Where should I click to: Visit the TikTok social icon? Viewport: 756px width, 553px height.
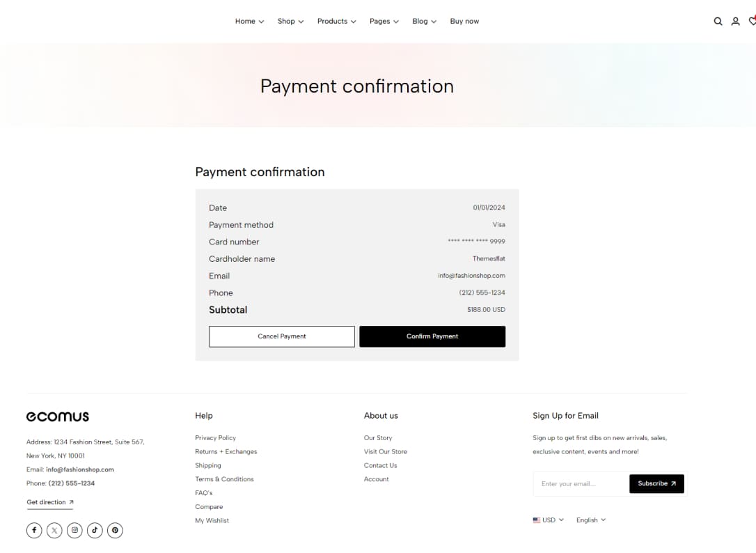pyautogui.click(x=95, y=530)
